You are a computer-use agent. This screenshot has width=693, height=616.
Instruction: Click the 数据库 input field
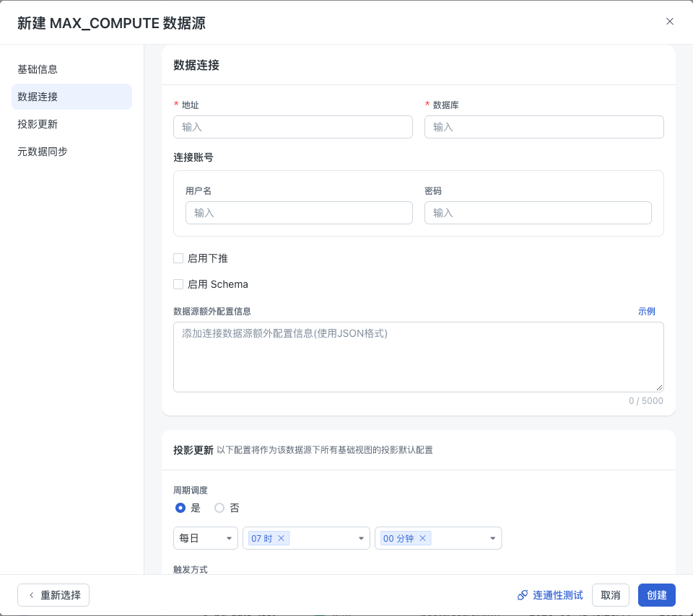544,127
